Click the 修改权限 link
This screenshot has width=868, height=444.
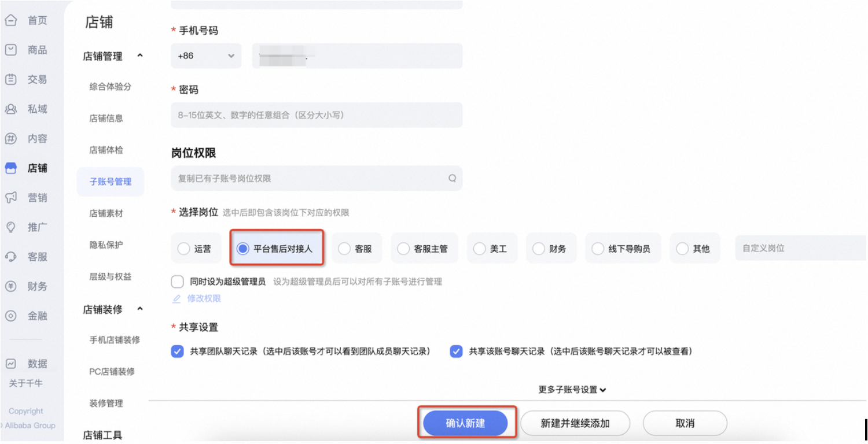point(204,299)
